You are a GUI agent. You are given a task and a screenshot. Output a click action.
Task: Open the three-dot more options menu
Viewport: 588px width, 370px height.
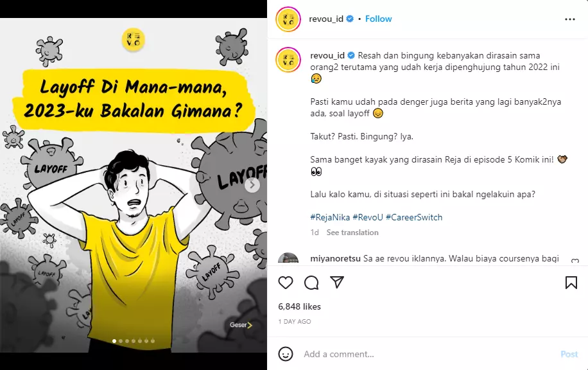pyautogui.click(x=569, y=19)
